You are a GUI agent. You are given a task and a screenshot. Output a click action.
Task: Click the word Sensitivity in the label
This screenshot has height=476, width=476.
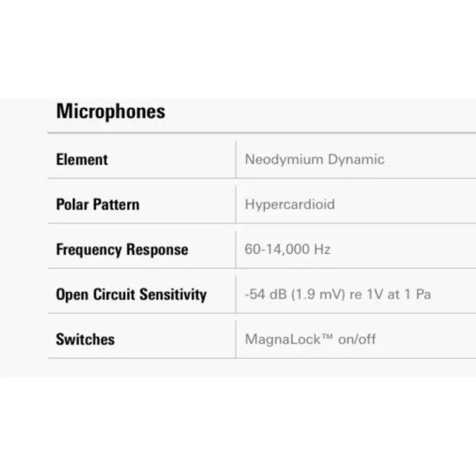point(173,294)
